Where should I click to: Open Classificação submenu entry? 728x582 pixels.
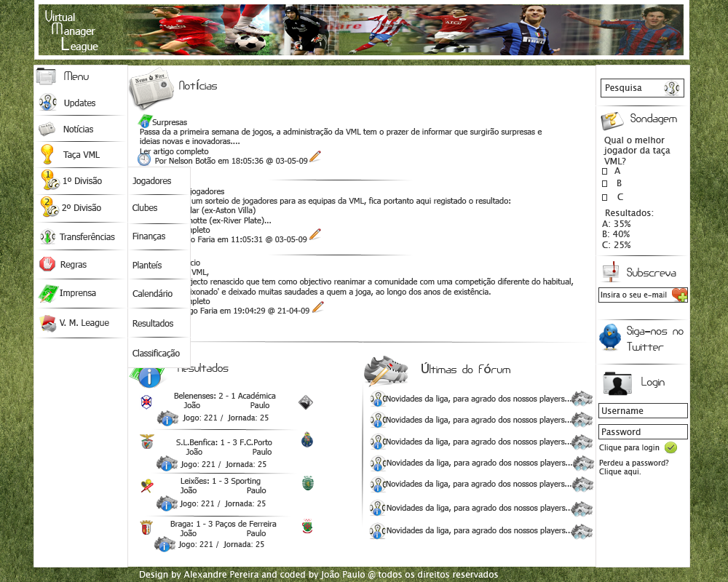coord(156,353)
